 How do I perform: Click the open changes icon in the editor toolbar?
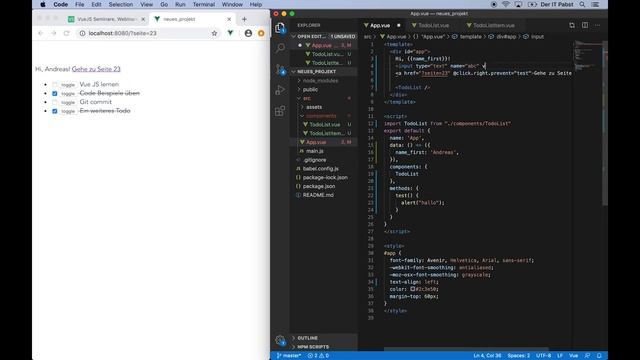coord(572,25)
